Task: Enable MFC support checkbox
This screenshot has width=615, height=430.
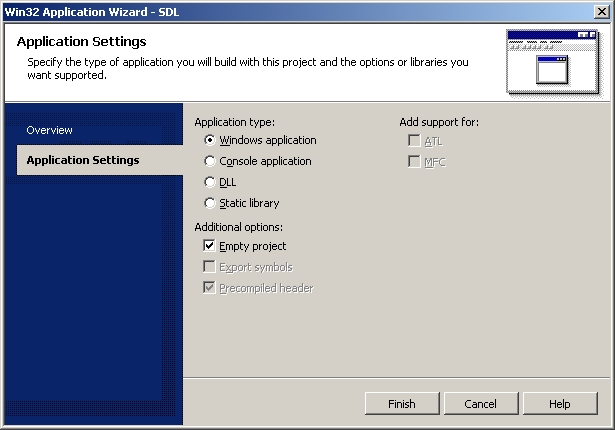Action: (414, 161)
